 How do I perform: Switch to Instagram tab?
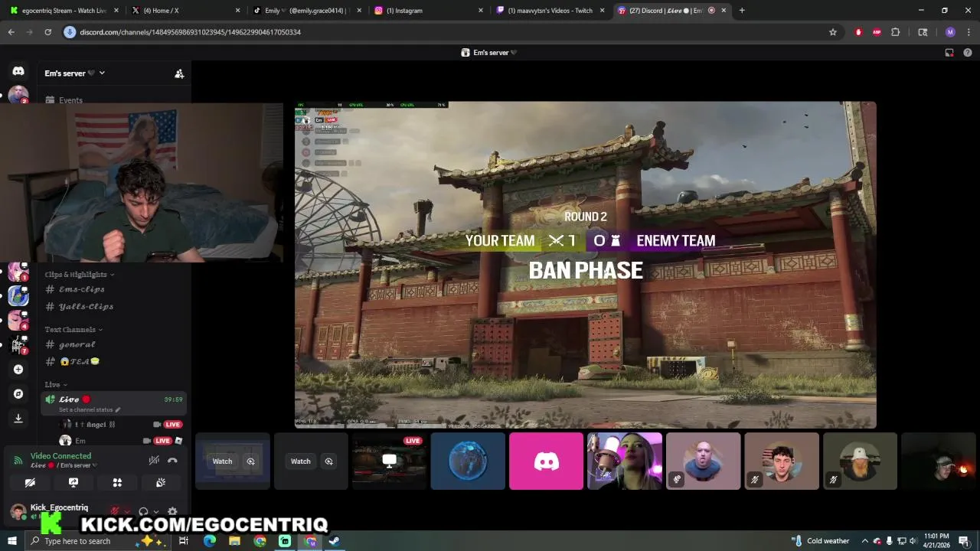pyautogui.click(x=428, y=11)
